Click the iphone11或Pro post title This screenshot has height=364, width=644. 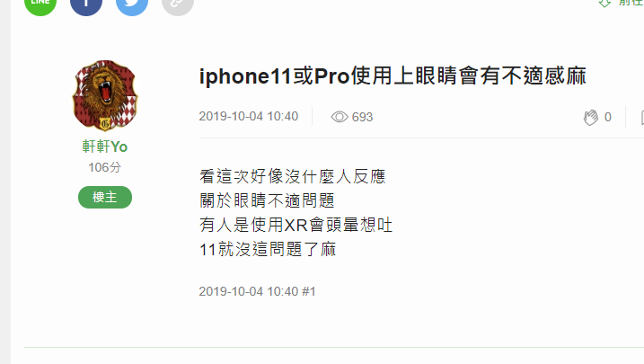[393, 76]
